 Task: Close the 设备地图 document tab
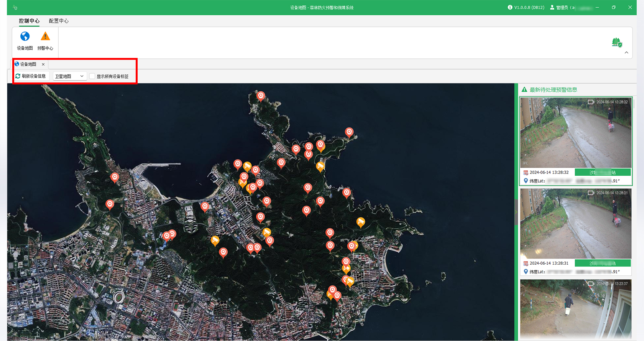[43, 64]
